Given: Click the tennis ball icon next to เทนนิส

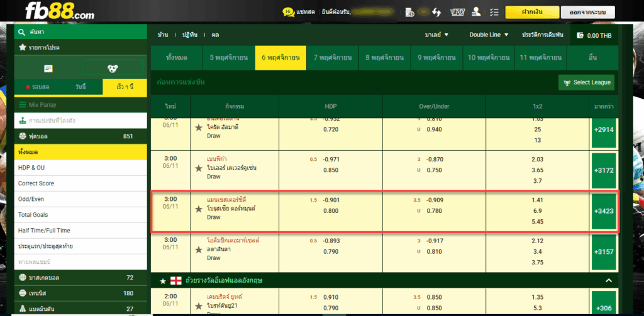Looking at the screenshot, I should click(x=23, y=293).
